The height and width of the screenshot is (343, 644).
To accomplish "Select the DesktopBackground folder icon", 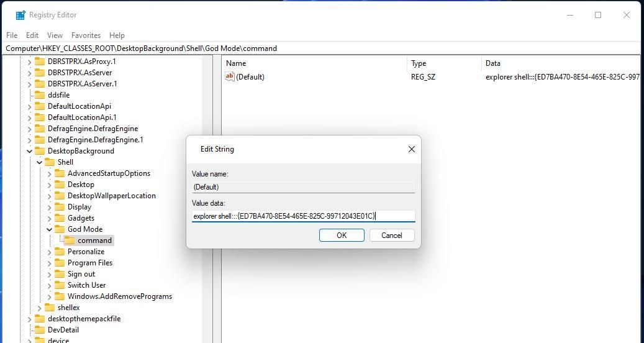I will [x=40, y=151].
